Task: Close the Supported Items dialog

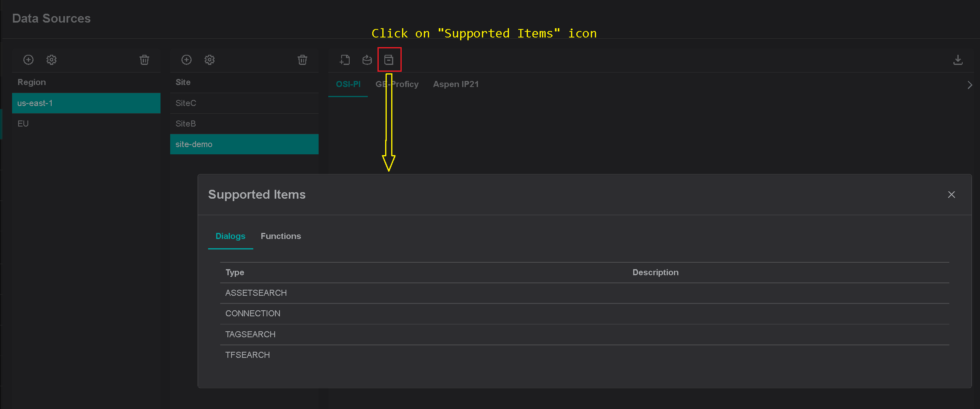Action: 952,195
